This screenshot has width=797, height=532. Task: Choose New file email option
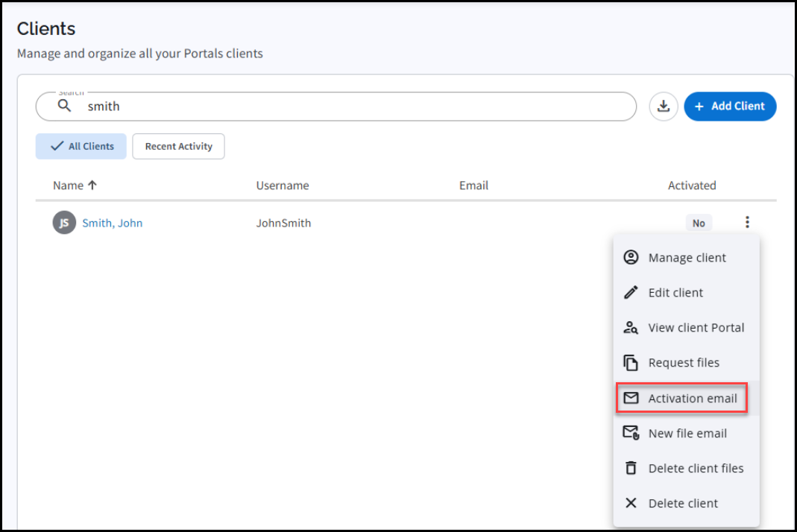click(x=687, y=434)
